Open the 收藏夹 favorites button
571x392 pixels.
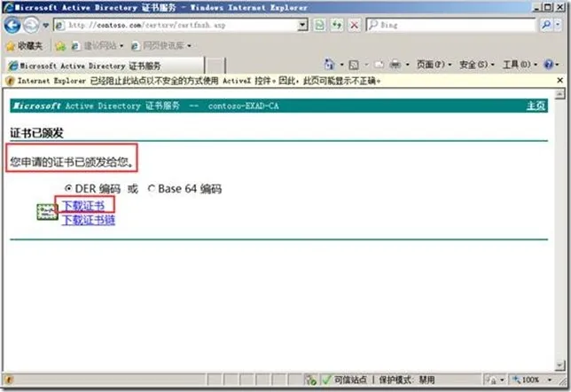coord(25,46)
